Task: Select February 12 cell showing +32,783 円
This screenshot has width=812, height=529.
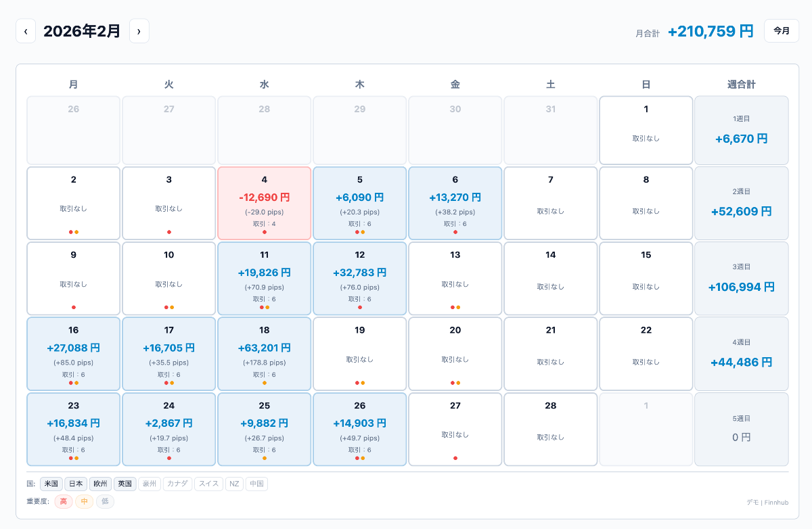Action: 359,277
